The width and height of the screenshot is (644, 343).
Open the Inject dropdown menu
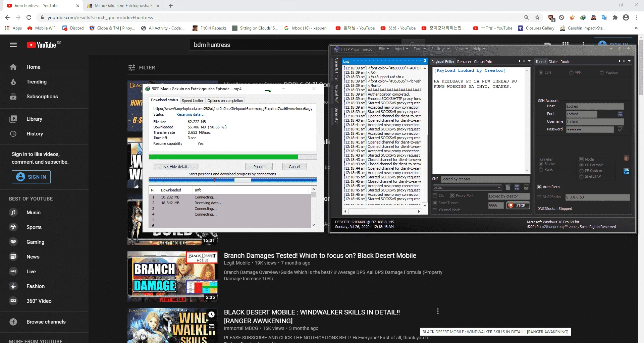[401, 49]
